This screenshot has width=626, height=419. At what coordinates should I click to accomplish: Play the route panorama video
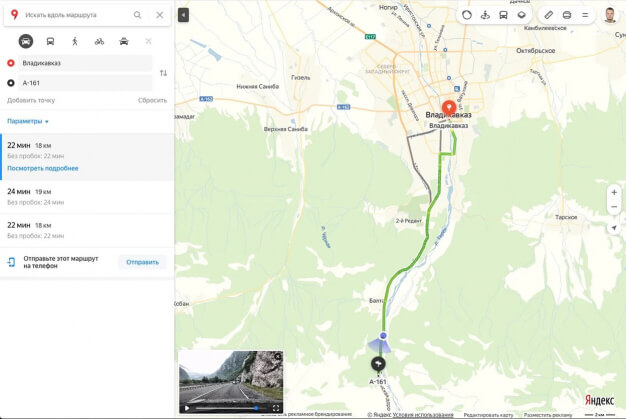[x=187, y=408]
